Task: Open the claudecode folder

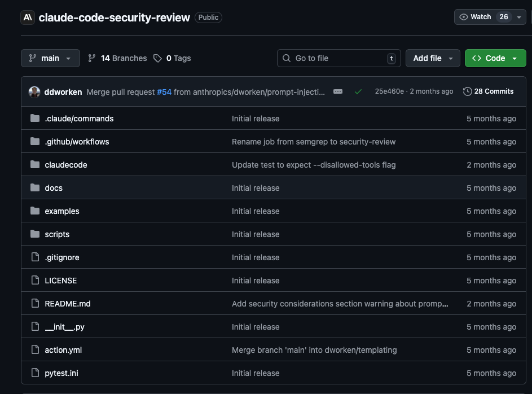Action: point(66,165)
